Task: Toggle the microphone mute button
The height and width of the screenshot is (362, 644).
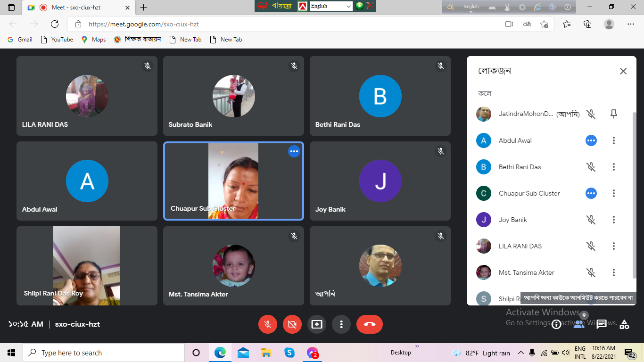Action: tap(268, 324)
